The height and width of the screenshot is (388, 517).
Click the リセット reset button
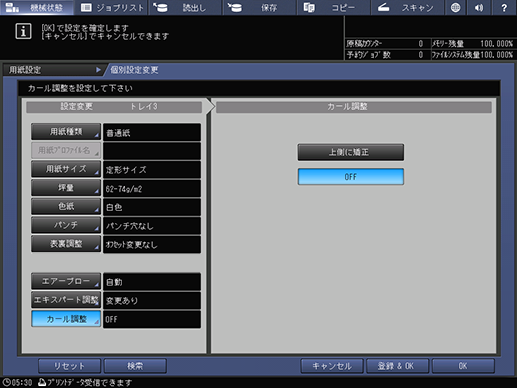coord(69,366)
